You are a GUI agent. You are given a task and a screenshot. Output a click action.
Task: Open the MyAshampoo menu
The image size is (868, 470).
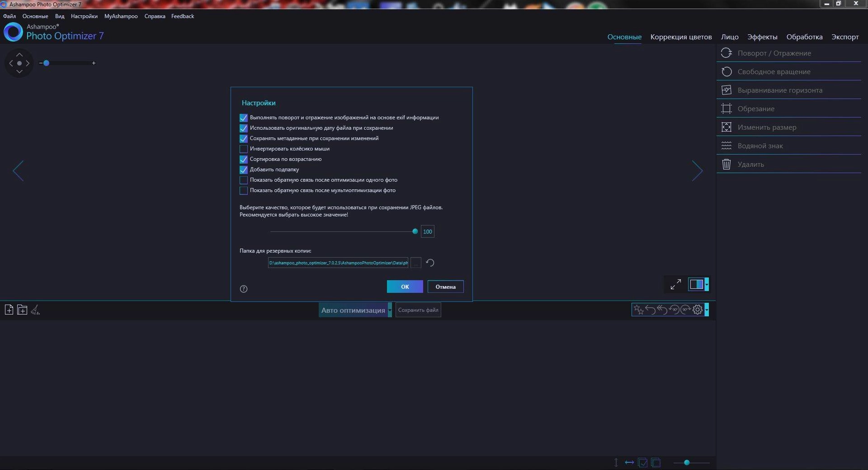121,16
